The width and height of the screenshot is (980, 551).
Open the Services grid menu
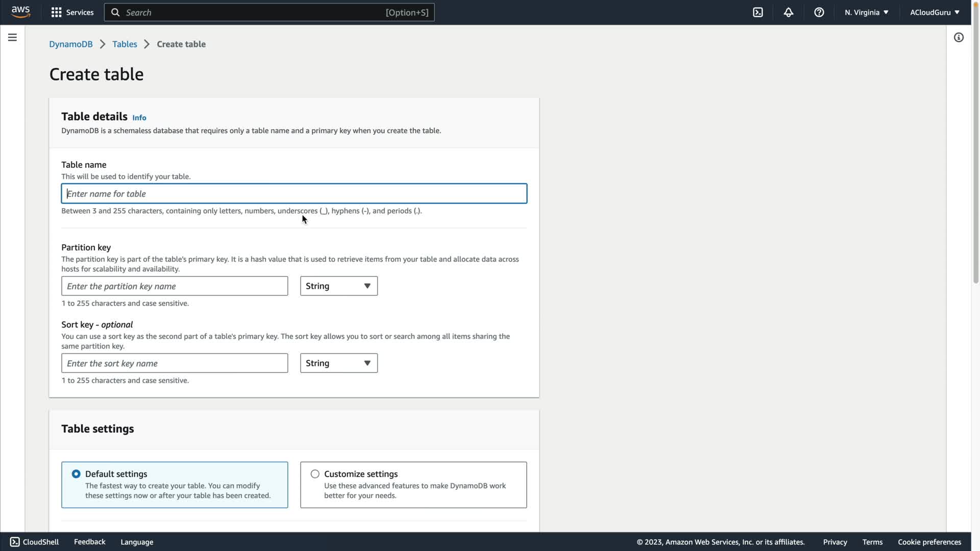pos(57,12)
